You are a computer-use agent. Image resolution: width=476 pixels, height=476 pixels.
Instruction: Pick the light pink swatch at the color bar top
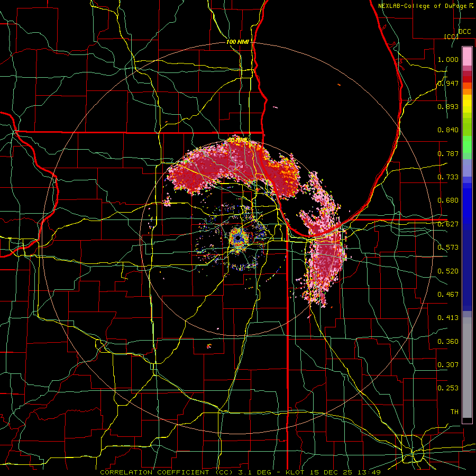click(467, 56)
